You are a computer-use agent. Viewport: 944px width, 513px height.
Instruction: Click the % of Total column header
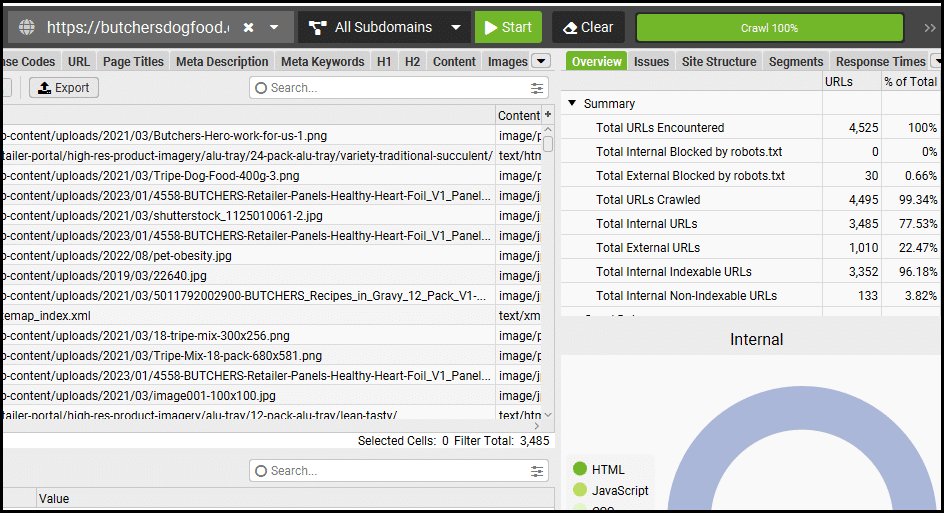point(910,81)
